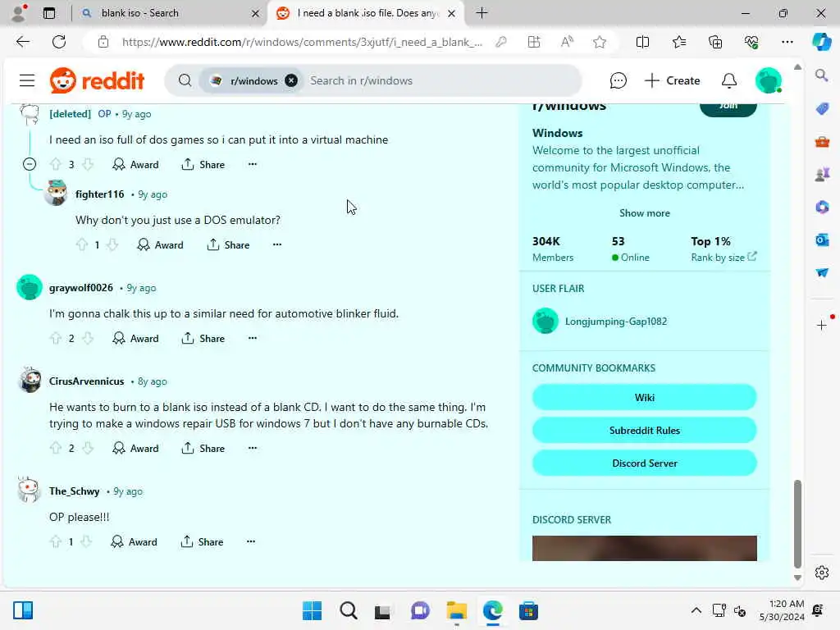Open the Reddit hamburger navigation menu

(x=27, y=80)
